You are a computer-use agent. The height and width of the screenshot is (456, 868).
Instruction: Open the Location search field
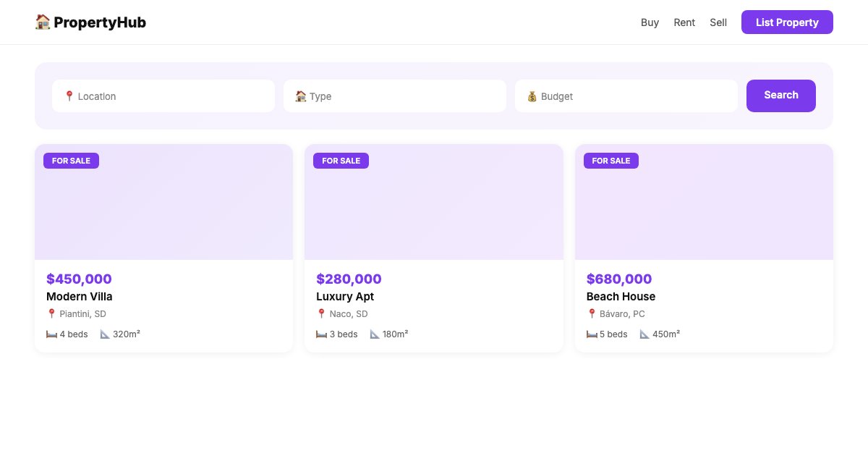click(x=163, y=96)
